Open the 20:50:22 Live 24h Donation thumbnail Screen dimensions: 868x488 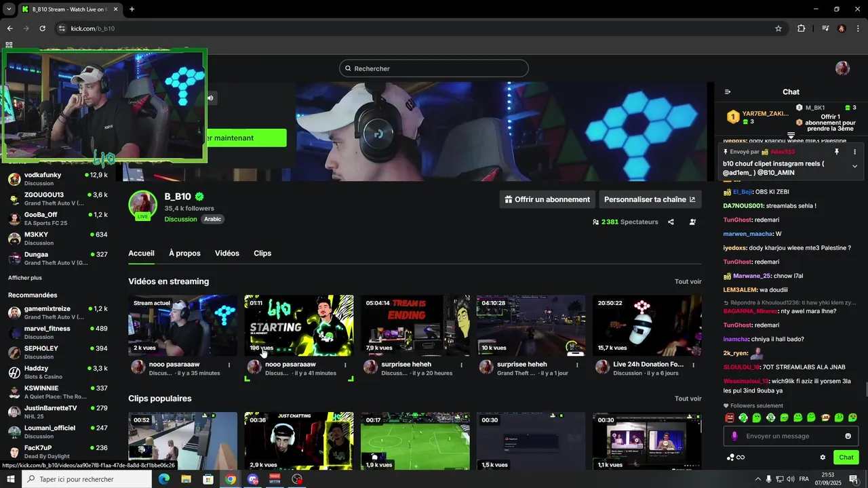tap(647, 325)
